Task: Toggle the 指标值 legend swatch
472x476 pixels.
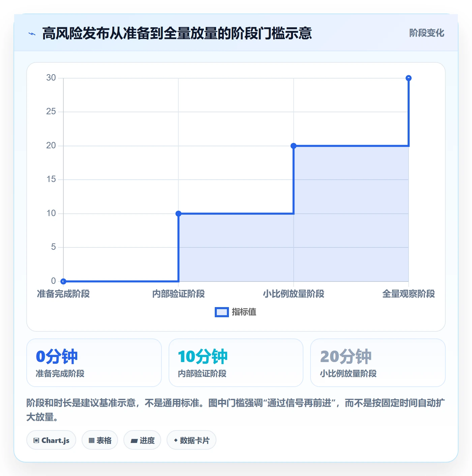Action: (x=222, y=312)
